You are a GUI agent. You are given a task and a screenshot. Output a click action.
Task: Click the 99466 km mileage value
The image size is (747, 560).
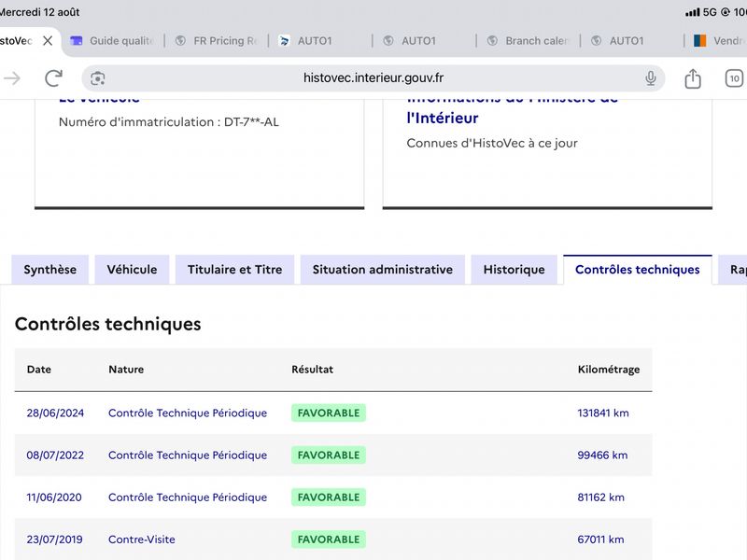[602, 455]
